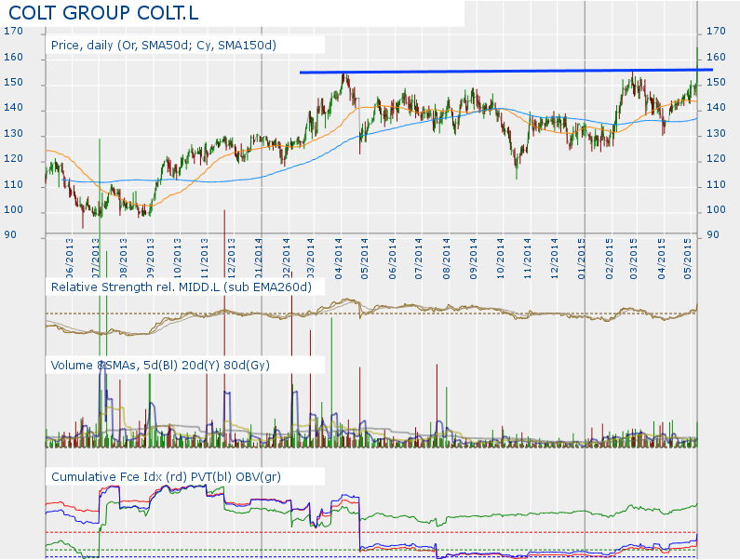This screenshot has height=560, width=740.
Task: Click the left price axis value 160
Action: coord(13,57)
